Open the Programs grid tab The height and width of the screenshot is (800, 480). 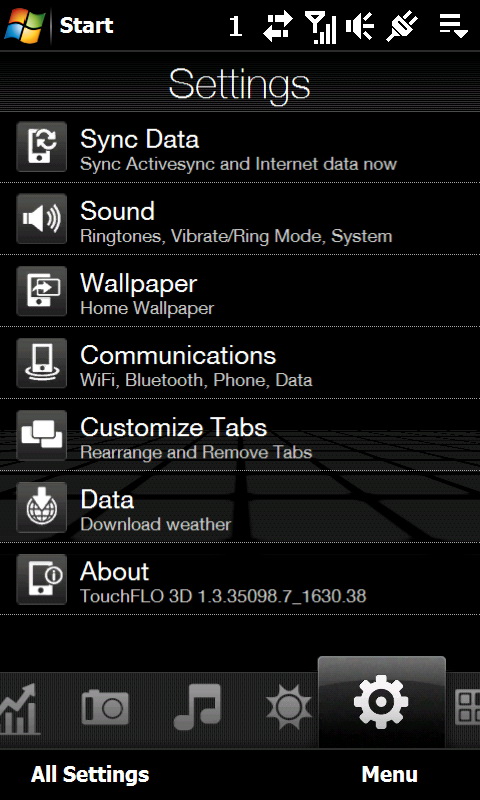pyautogui.click(x=467, y=707)
